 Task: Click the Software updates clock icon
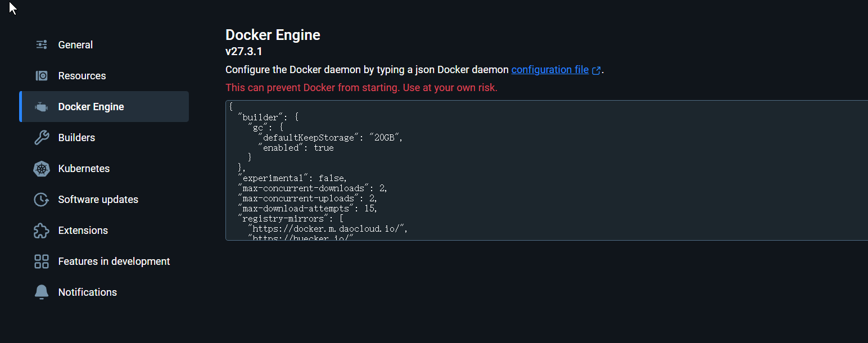(x=42, y=200)
